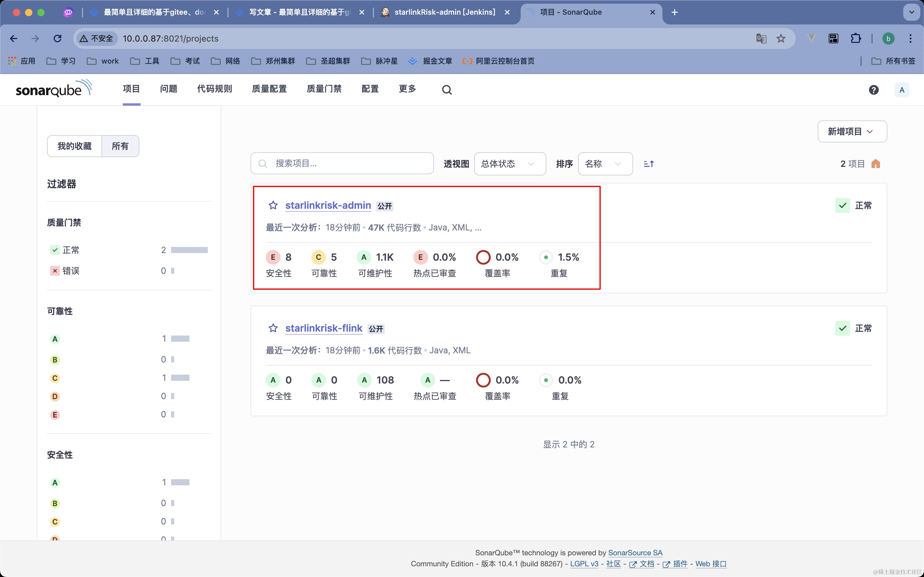Go to the 代码规则 menu tab
Image resolution: width=924 pixels, height=577 pixels.
215,89
